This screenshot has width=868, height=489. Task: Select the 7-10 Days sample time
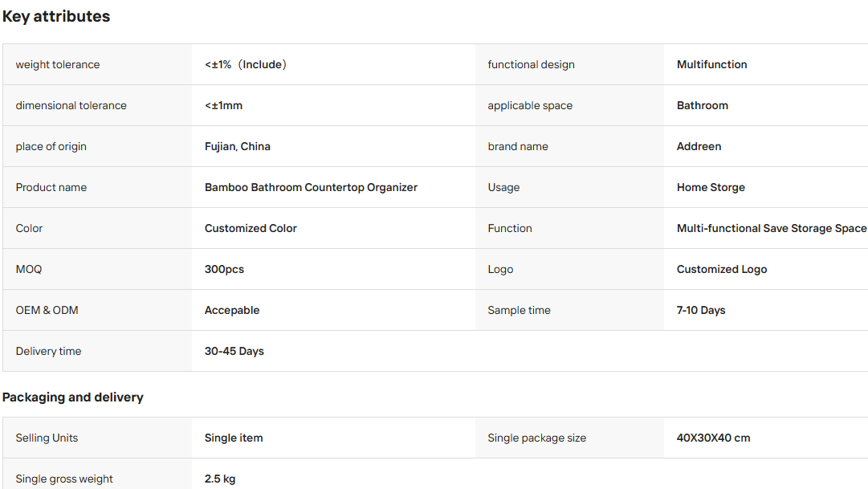(x=700, y=310)
